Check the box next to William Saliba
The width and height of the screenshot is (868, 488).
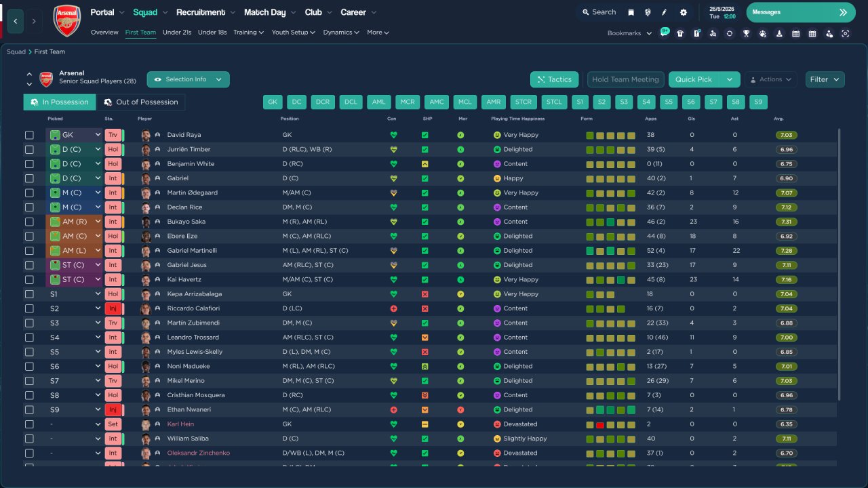point(29,439)
